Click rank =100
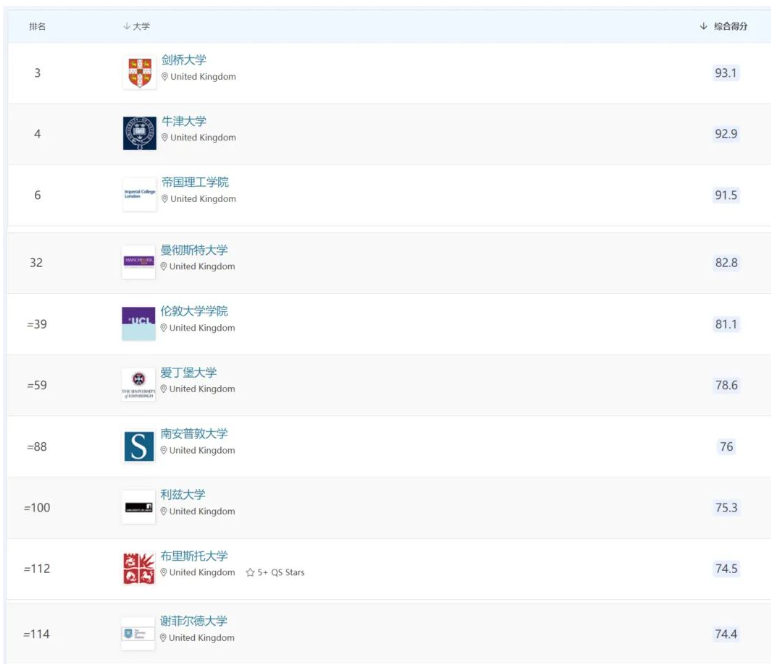 click(37, 508)
